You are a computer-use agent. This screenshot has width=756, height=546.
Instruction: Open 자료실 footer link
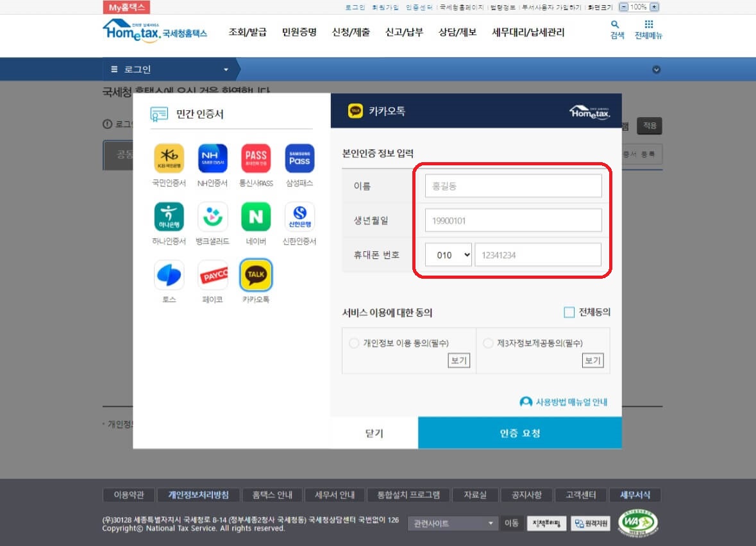click(475, 495)
